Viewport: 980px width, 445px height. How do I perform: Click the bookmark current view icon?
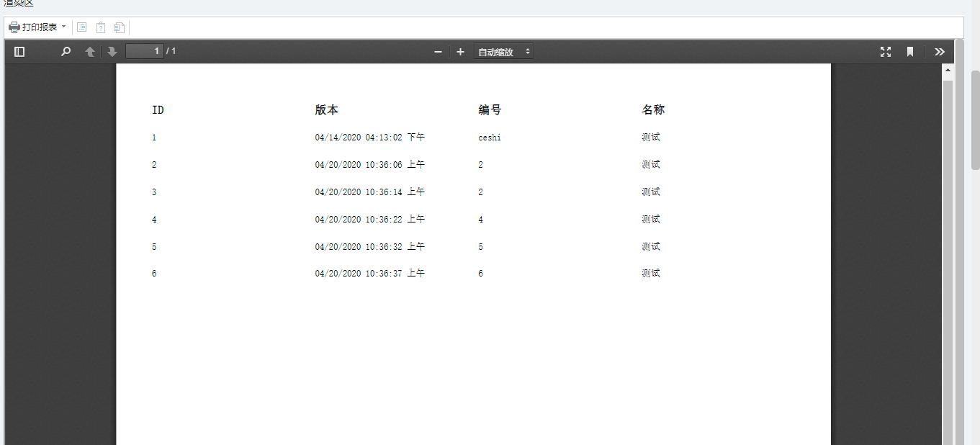tap(910, 52)
